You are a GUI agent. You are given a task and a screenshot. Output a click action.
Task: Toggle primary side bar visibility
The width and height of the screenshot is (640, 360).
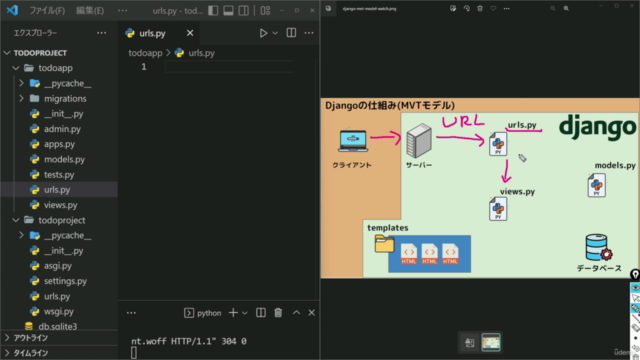(213, 10)
